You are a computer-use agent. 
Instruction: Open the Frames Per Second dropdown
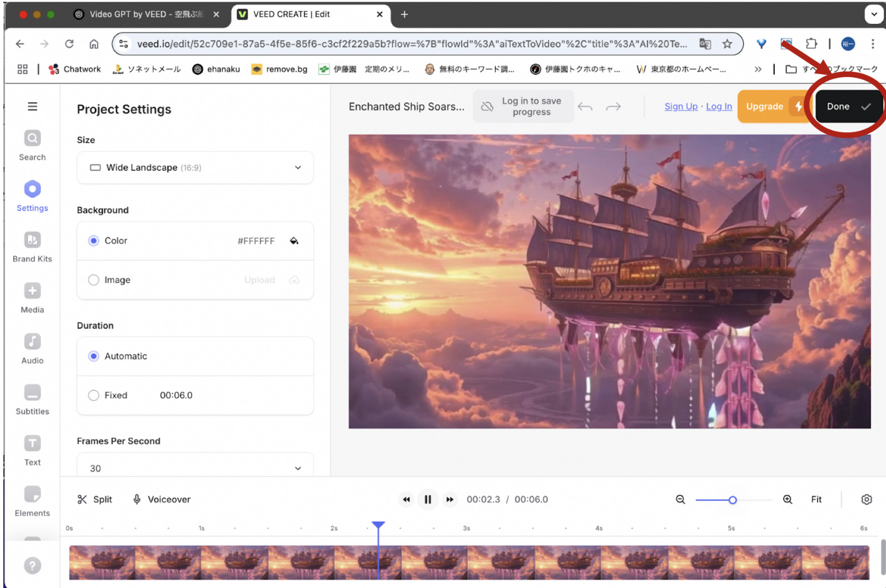tap(195, 466)
